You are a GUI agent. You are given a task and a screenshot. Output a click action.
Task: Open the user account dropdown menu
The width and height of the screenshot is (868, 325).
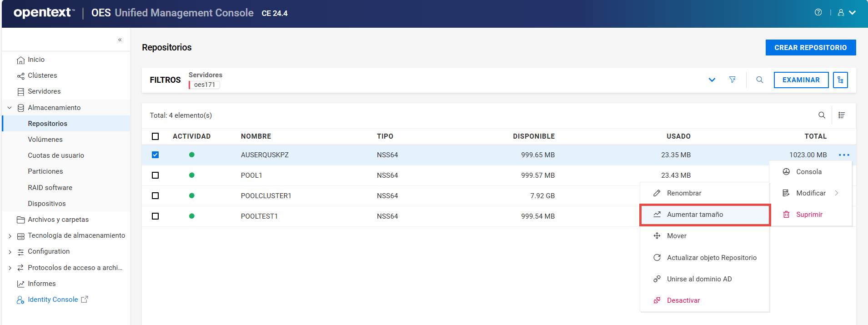pos(847,13)
